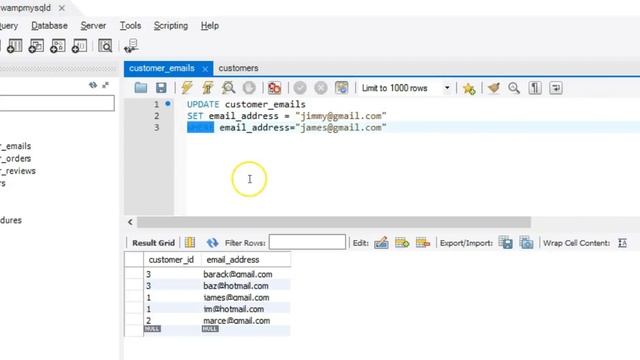Close the customer_emails tab
The image size is (640, 360).
point(205,69)
